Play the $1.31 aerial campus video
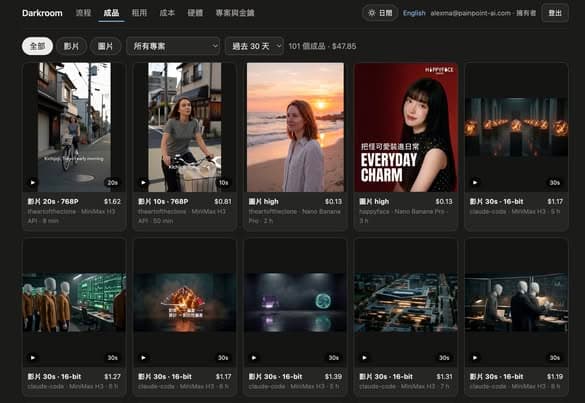This screenshot has width=585, height=403. point(365,357)
